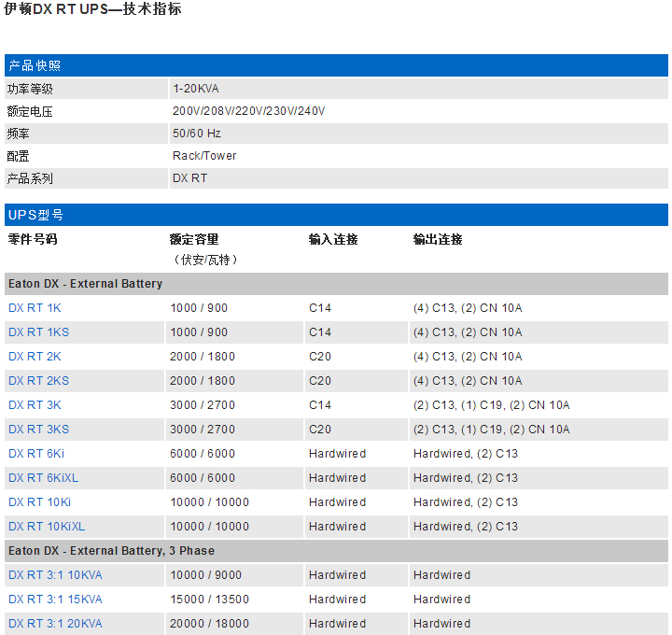Select the DX RT 3:1 20KVA link
Screen dimensions: 672x635
tap(55, 624)
